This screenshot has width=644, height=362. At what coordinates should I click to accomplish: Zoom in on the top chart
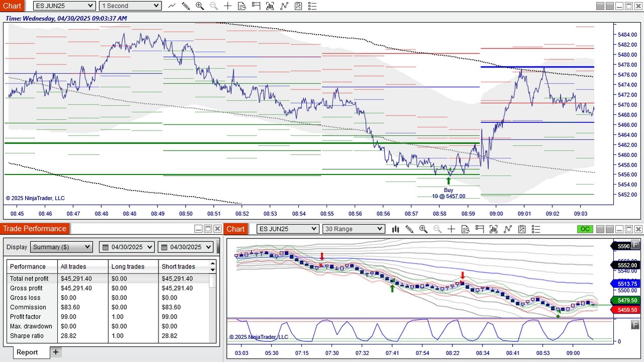200,6
